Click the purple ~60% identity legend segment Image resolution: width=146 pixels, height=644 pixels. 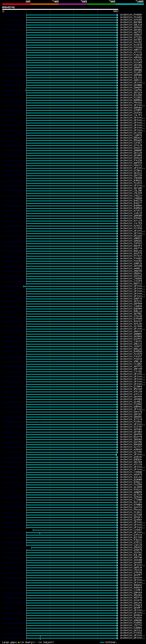[73, 4]
